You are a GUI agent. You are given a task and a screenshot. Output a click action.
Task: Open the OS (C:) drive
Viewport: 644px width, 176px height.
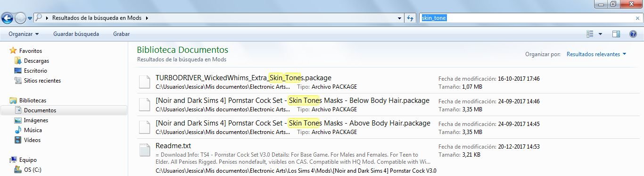[33, 169]
